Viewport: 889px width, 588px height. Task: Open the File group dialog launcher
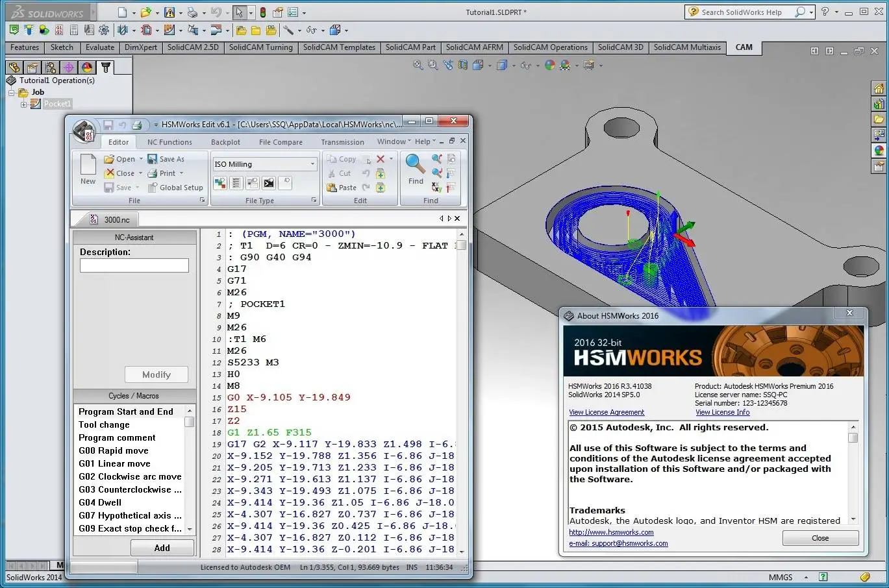coord(202,201)
